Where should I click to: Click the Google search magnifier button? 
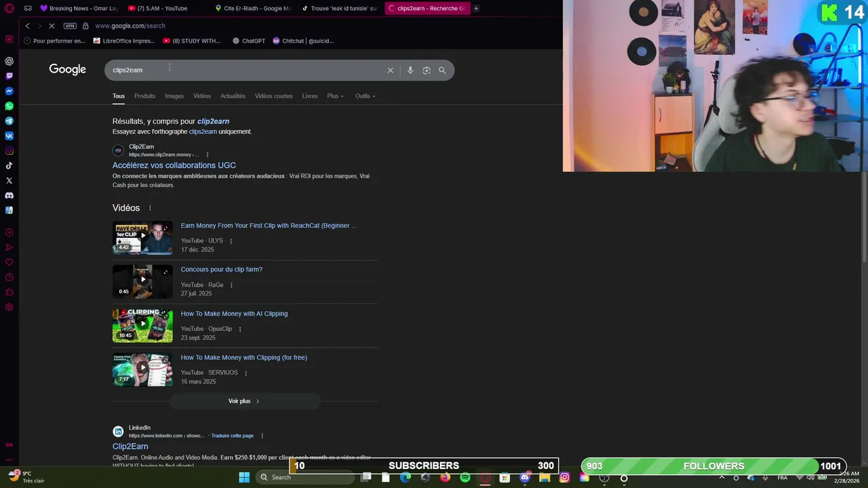[x=442, y=70]
